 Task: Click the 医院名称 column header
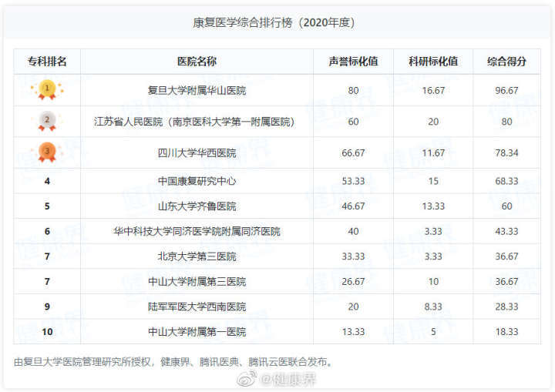(x=197, y=62)
